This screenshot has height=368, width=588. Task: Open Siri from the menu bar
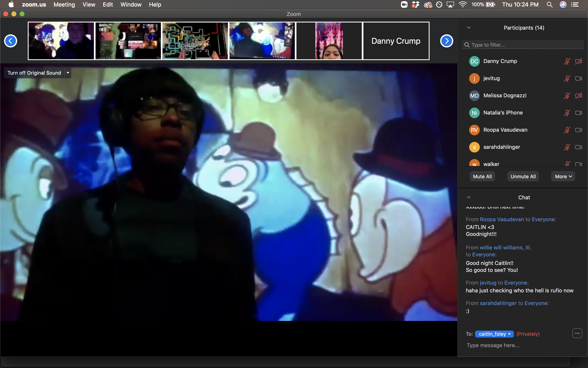[x=563, y=5]
